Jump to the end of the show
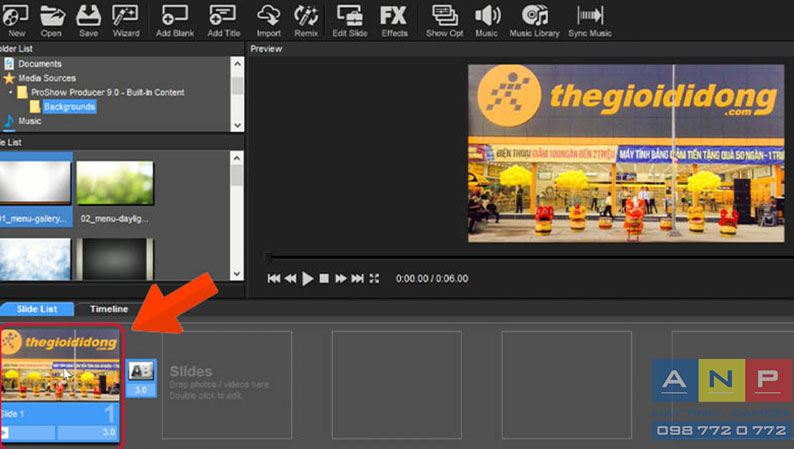Screen dimensions: 794x449 358,278
